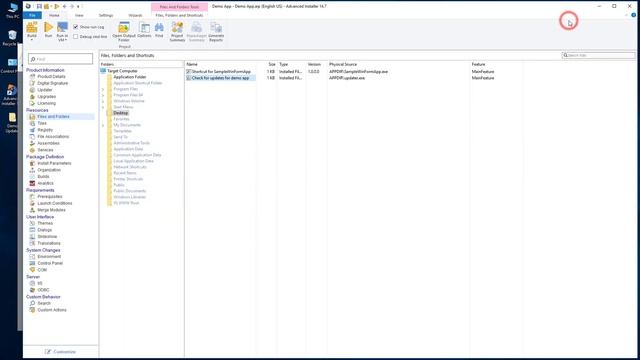Image resolution: width=640 pixels, height=360 pixels.
Task: Open the Updater sidebar page
Action: (x=44, y=90)
